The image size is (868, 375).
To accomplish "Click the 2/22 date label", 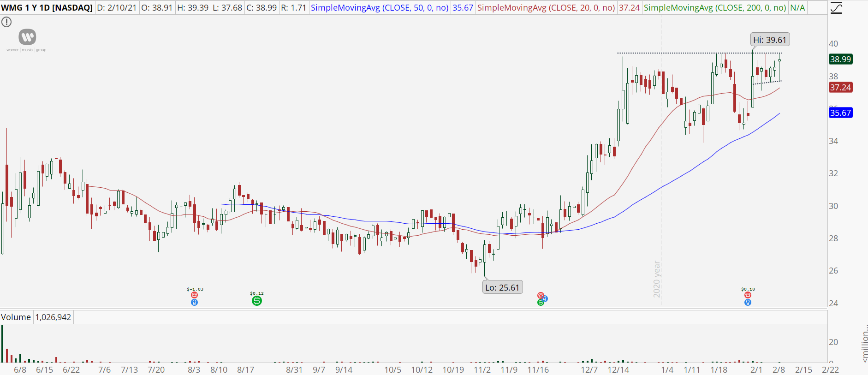I will click(x=831, y=370).
